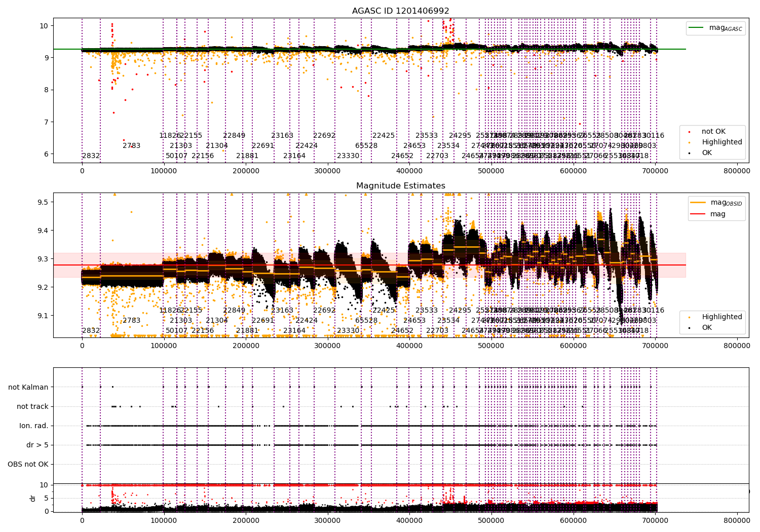Click the 'Magnitude Estimates' plot title

pos(401,186)
